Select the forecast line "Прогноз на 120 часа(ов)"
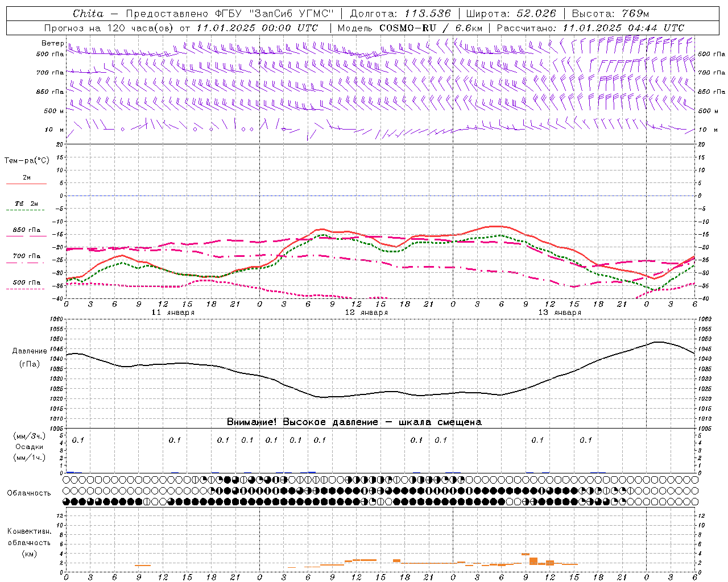The image size is (728, 582). pos(109,28)
